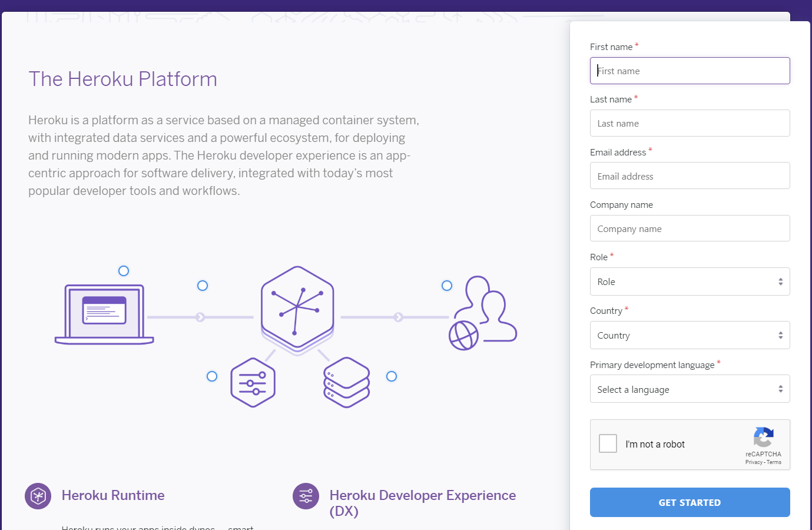Image resolution: width=812 pixels, height=530 pixels.
Task: Click the Heroku Runtime round icon
Action: pos(38,496)
